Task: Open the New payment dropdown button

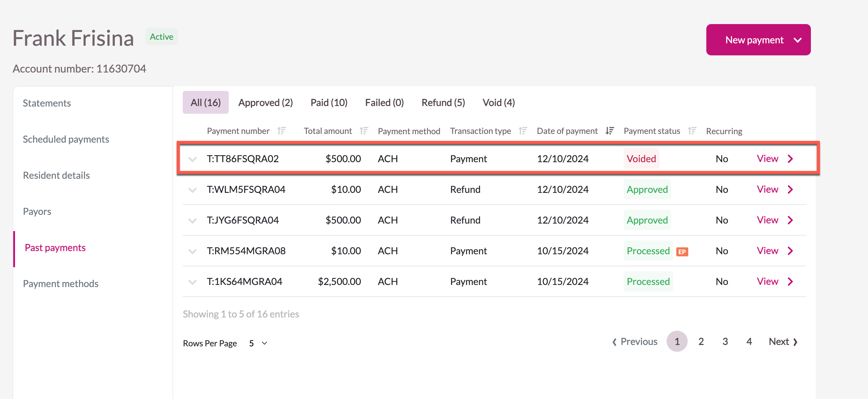Action: click(758, 40)
